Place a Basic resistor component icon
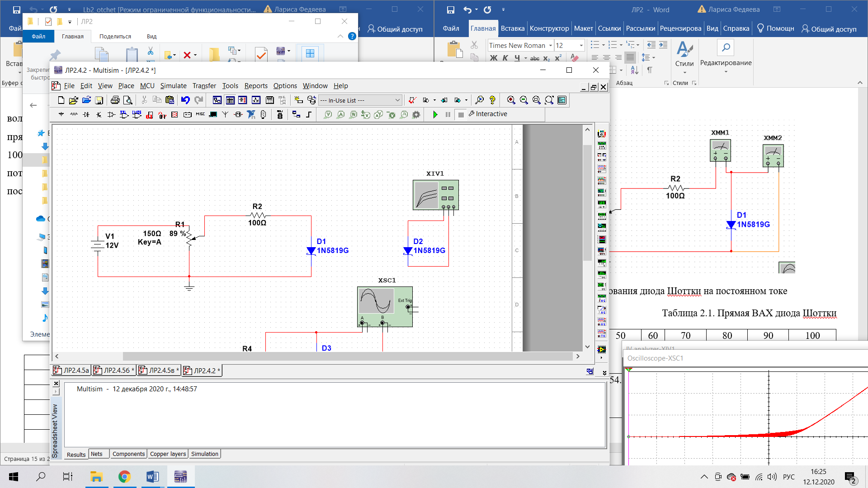The image size is (868, 488). point(74,114)
